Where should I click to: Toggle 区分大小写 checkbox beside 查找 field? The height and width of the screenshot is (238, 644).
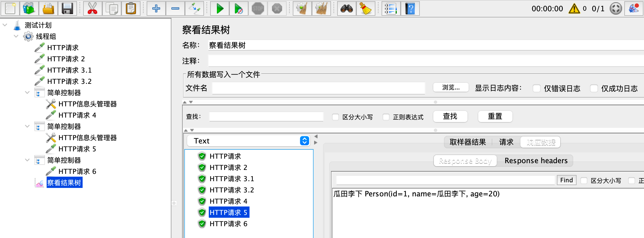click(335, 117)
